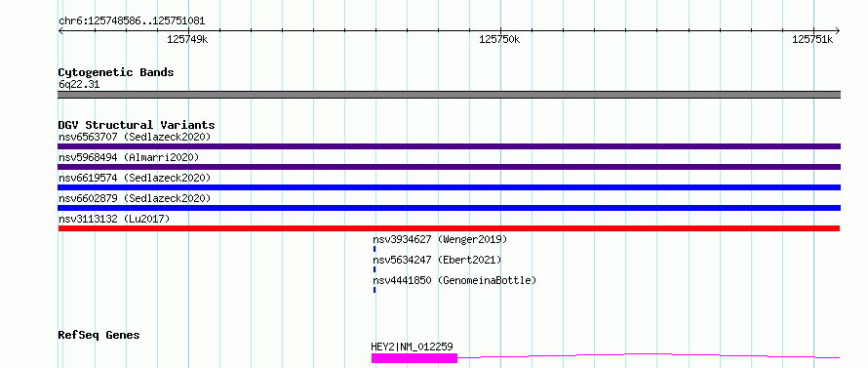Click the HEY2|NM_012259 gene label

(x=412, y=347)
